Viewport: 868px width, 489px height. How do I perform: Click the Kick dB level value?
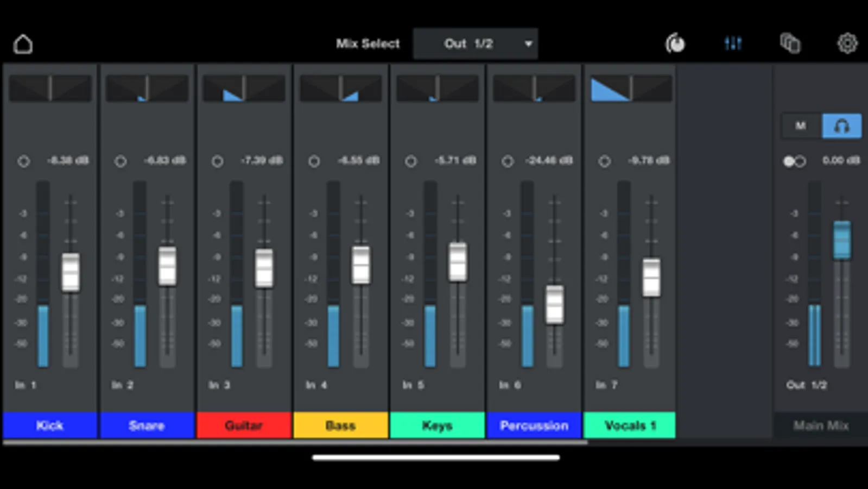(68, 160)
